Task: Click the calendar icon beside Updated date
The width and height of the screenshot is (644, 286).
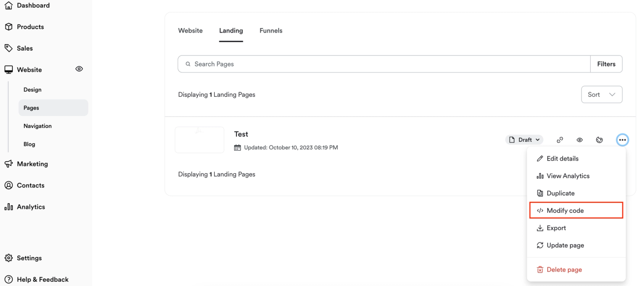Action: coord(237,148)
